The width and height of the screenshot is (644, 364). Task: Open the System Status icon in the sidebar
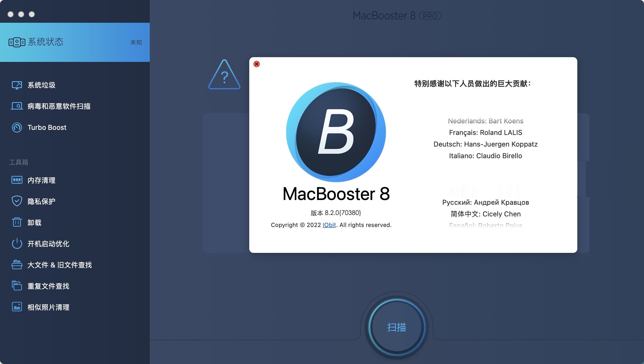click(17, 42)
